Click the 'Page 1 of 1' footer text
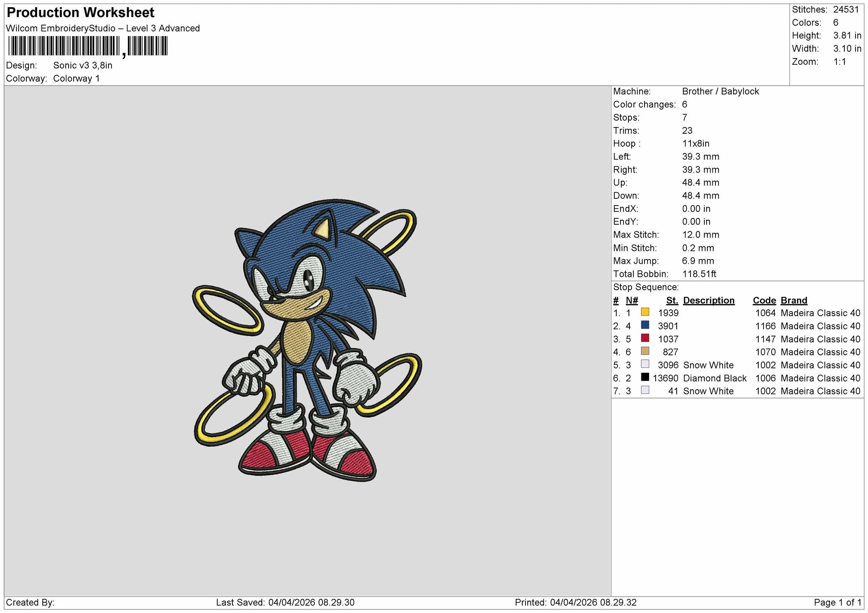Screen dimensions: 868x613 (x=838, y=603)
